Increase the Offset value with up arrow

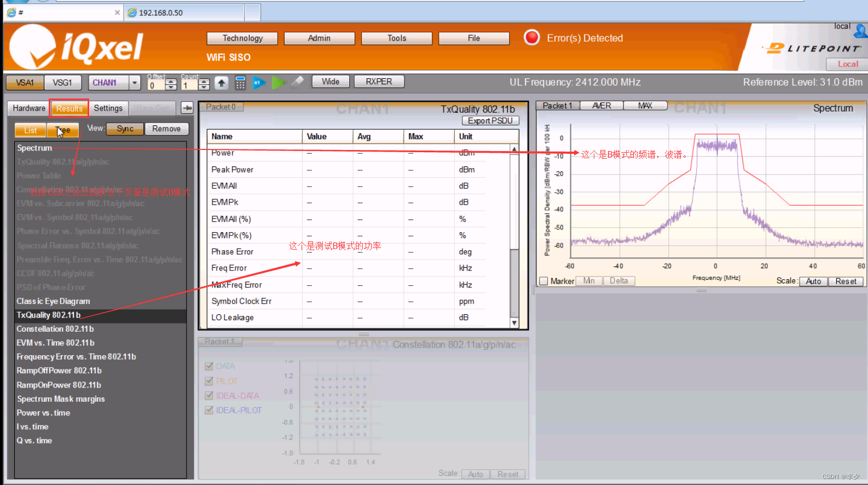tap(171, 80)
